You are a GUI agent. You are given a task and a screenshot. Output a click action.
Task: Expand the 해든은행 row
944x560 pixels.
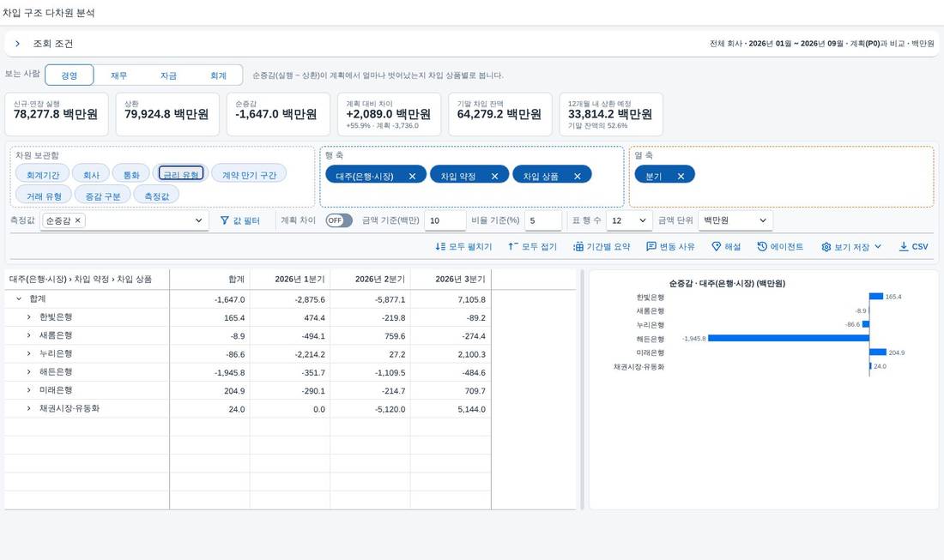coord(28,371)
